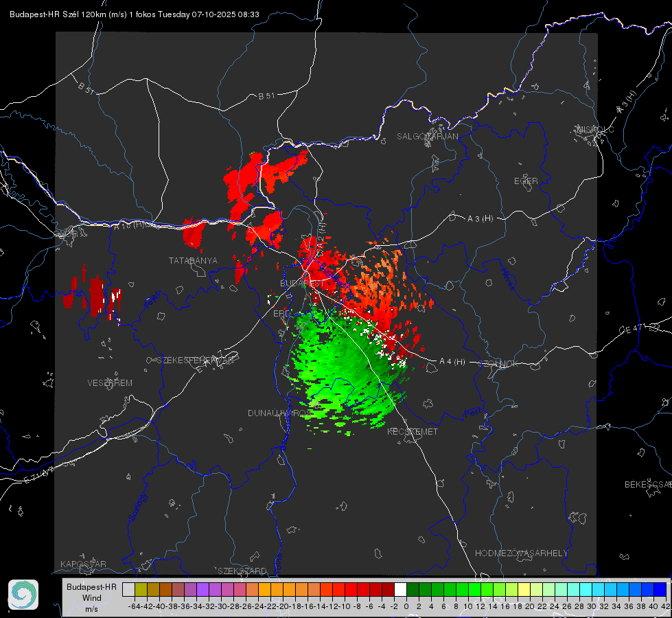The width and height of the screenshot is (672, 618).
Task: Choose the purple swatch between -34 and -32
Action: coord(215,589)
